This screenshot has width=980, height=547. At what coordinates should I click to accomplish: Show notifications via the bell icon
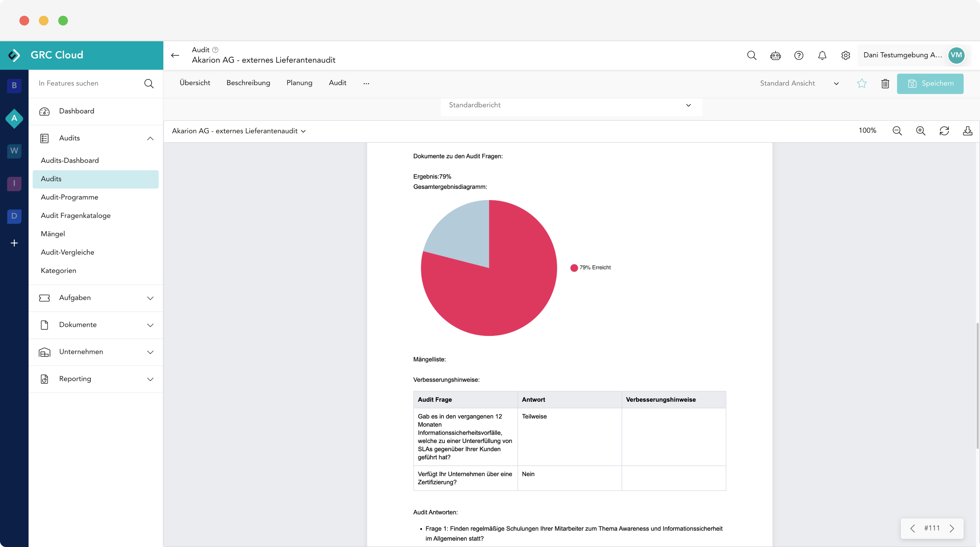point(822,55)
